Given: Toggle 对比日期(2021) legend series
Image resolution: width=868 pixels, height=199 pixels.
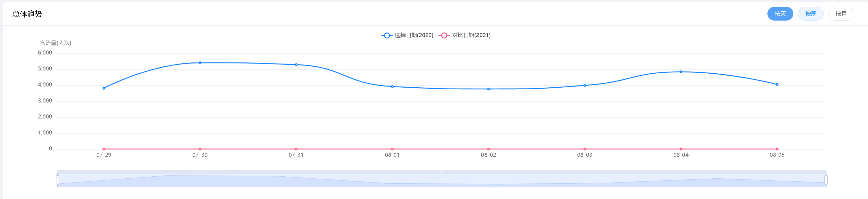Looking at the screenshot, I should (471, 35).
